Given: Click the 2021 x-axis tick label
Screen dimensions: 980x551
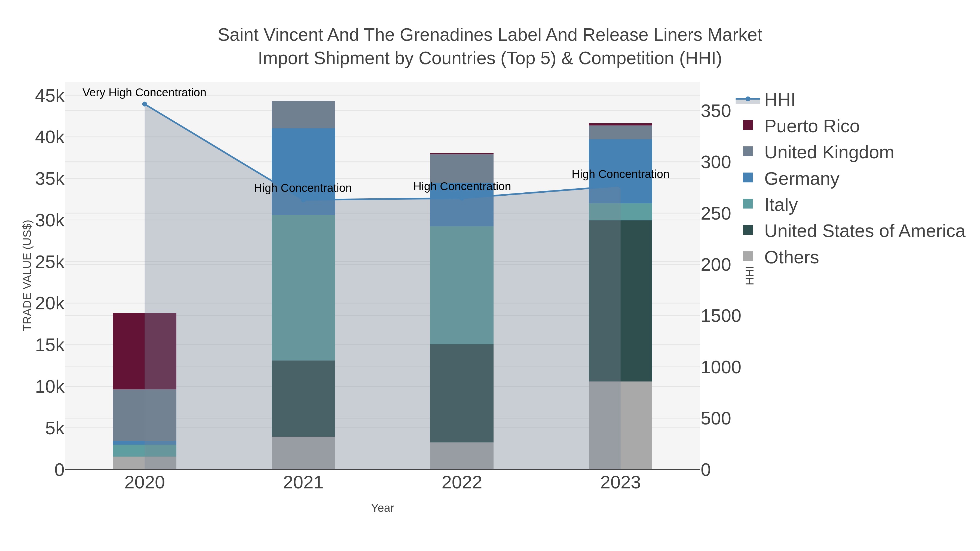Looking at the screenshot, I should 303,482.
